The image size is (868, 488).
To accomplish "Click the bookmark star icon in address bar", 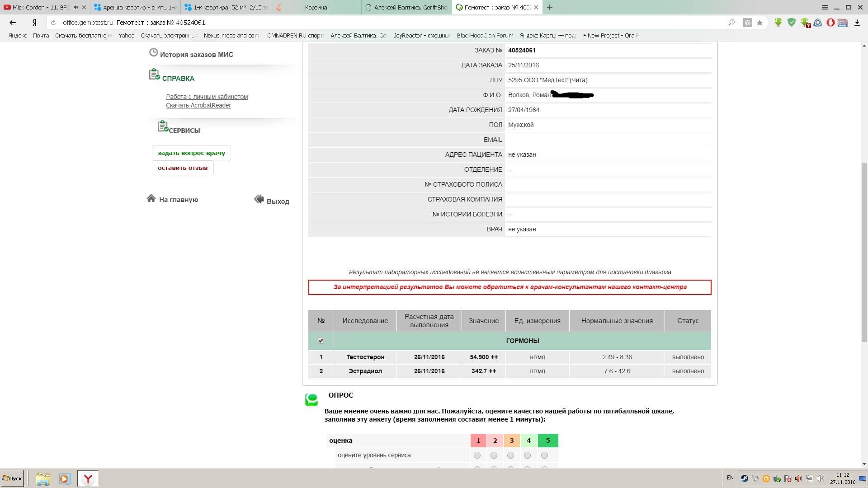I will point(759,23).
